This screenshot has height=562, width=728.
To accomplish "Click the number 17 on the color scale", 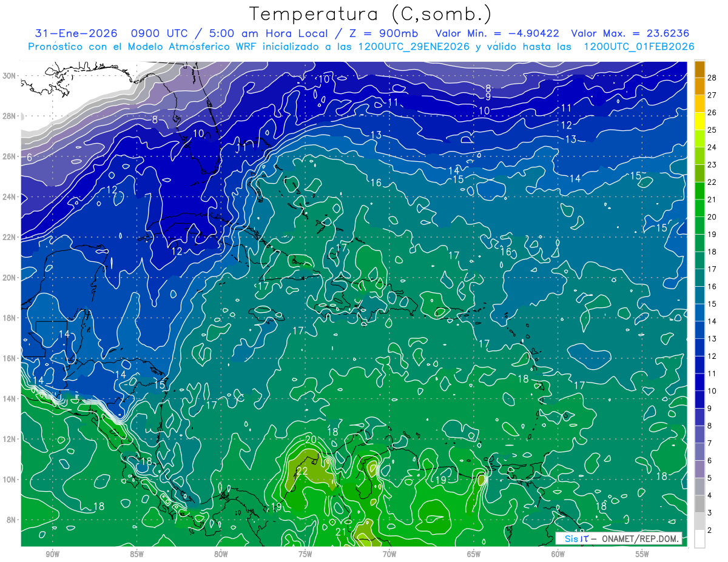I will pyautogui.click(x=712, y=269).
